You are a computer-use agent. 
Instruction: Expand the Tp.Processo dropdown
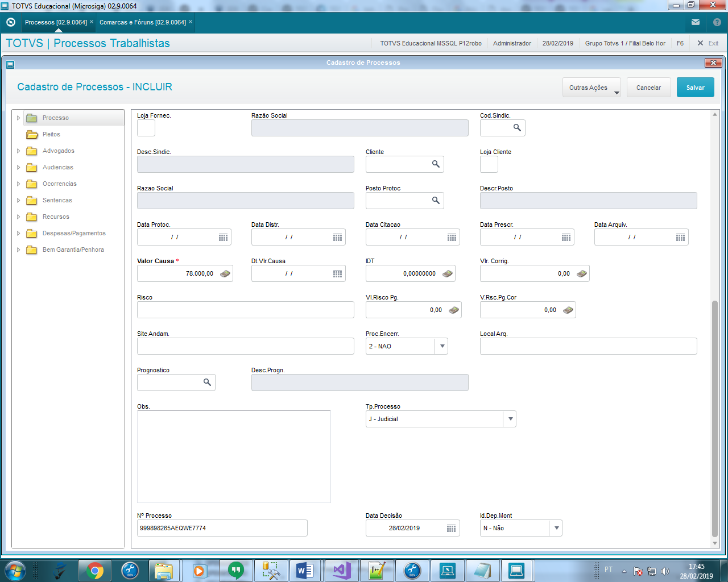pos(510,419)
